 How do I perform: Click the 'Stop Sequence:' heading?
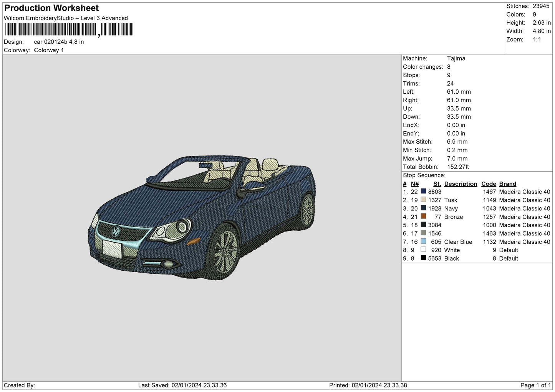tap(424, 175)
